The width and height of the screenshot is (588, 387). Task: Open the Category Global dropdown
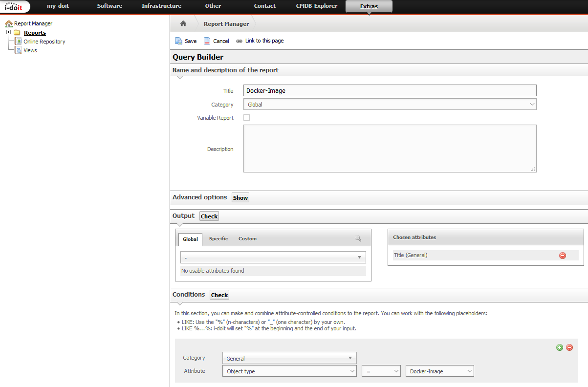click(390, 104)
